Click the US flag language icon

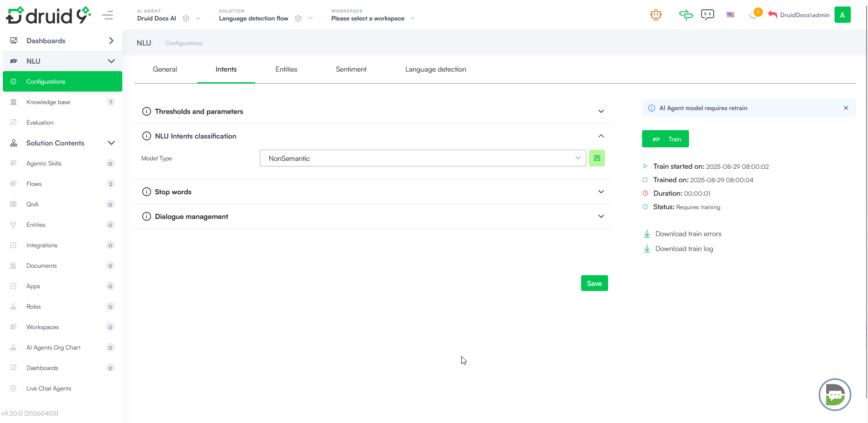click(730, 15)
